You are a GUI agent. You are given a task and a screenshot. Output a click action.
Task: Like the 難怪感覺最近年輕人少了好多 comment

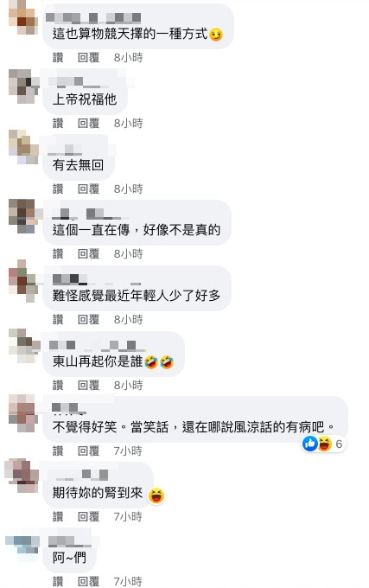click(x=58, y=319)
